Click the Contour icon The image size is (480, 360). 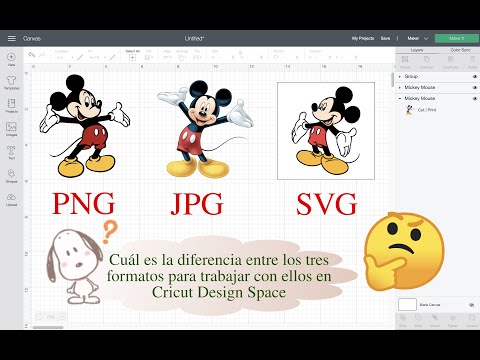pyautogui.click(x=471, y=318)
